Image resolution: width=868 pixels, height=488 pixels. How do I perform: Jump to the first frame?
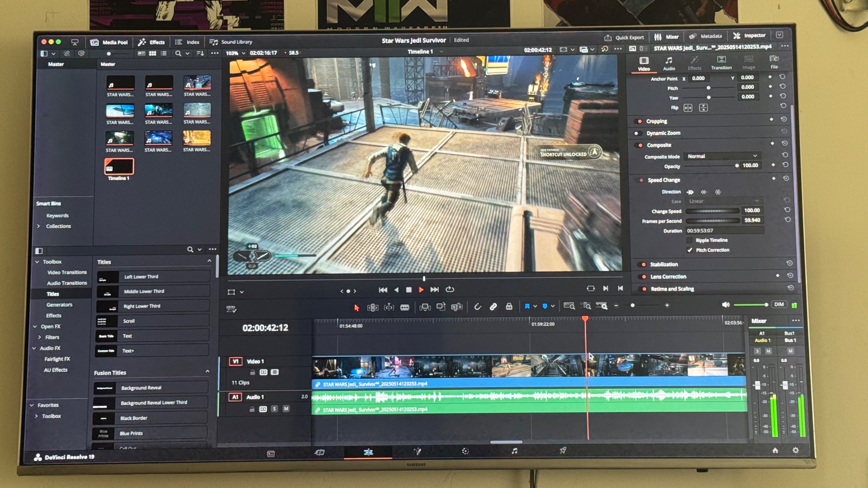[x=383, y=290]
